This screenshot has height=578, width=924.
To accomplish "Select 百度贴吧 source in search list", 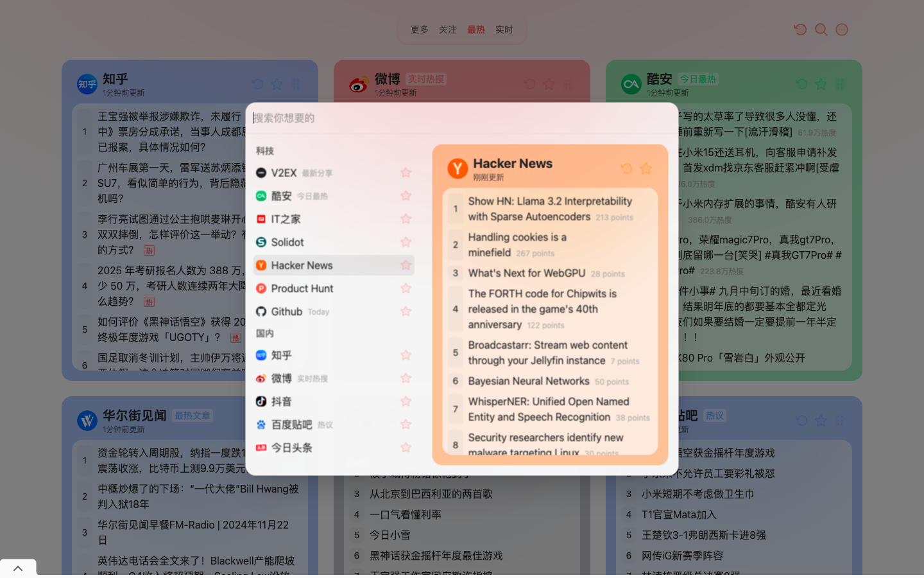I will click(x=334, y=425).
